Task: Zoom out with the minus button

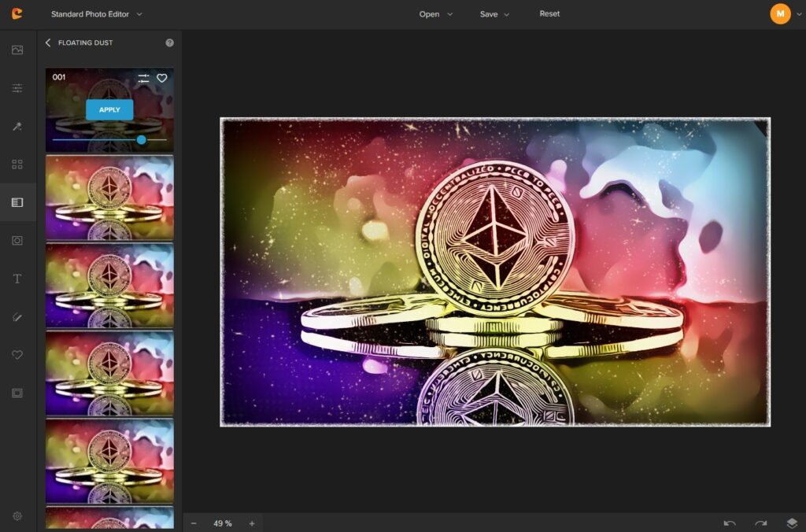Action: click(x=194, y=523)
